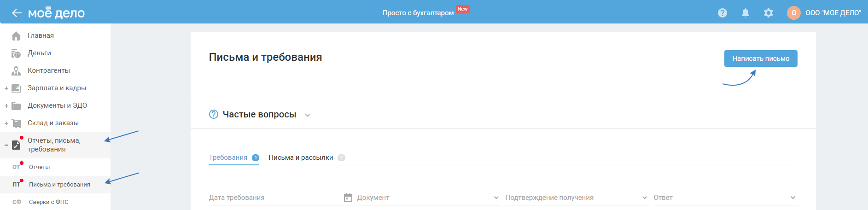
Task: Open the ООО "МОЕ ДЕЛО" company menu
Action: tap(833, 13)
